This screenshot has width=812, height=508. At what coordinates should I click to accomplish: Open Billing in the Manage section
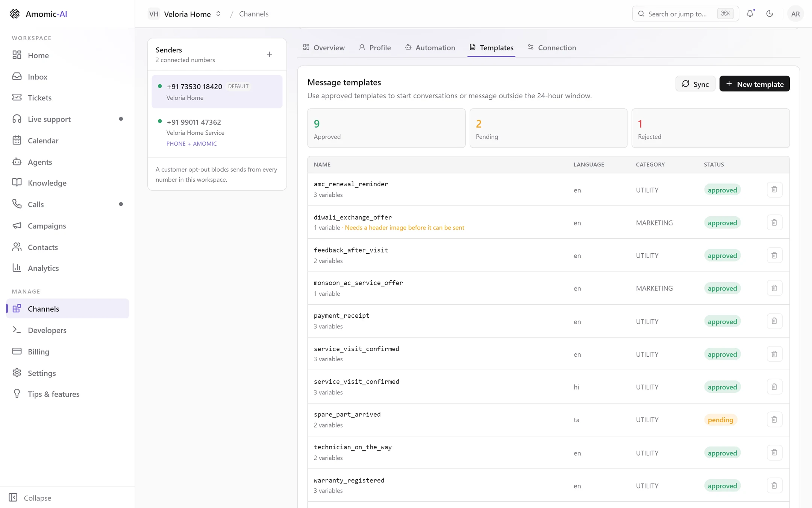click(68, 351)
